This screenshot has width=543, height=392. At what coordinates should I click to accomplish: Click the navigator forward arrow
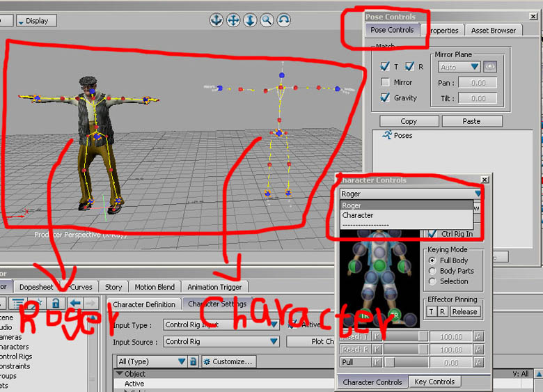point(90,304)
